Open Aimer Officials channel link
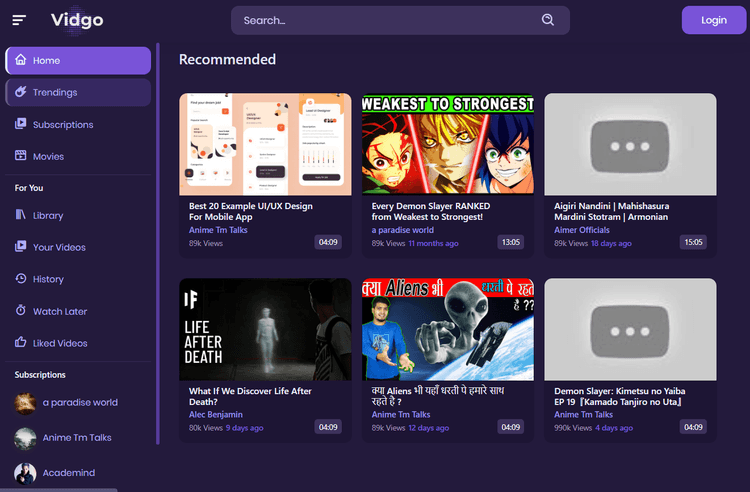 pos(582,230)
